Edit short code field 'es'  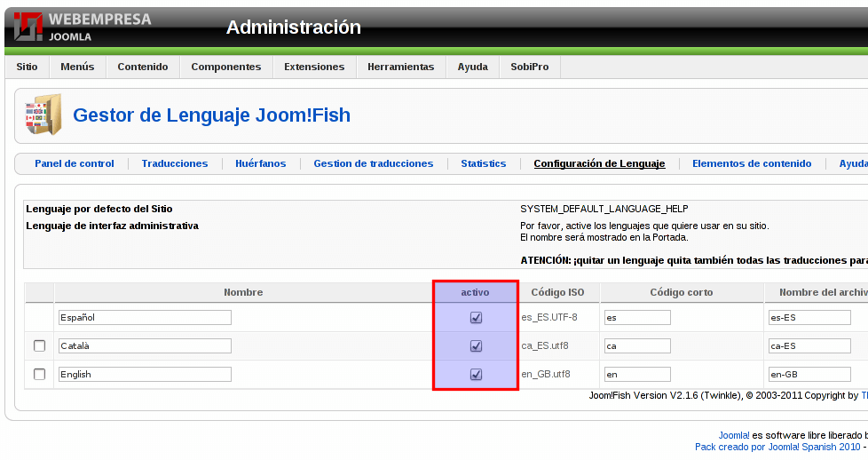pos(638,318)
